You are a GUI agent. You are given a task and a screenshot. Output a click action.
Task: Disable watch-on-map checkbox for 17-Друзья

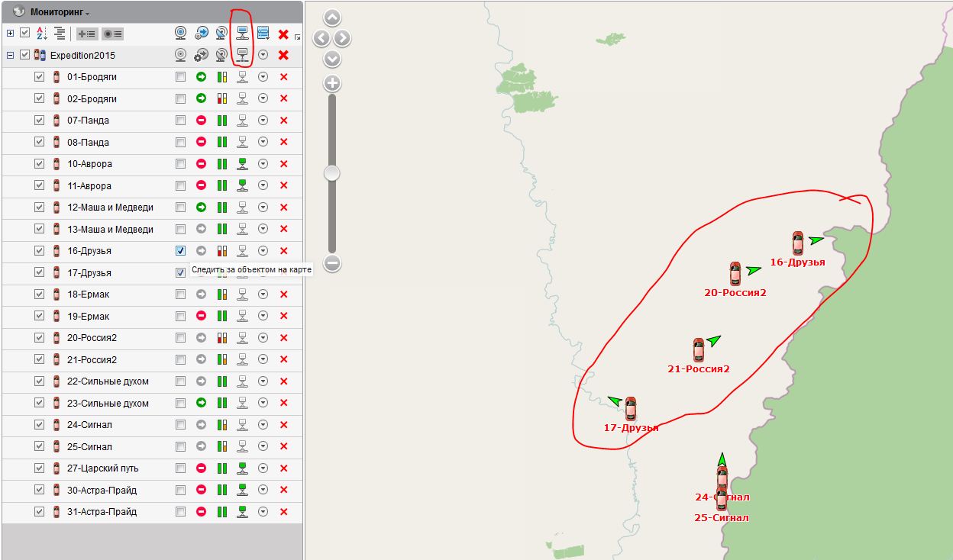(180, 272)
